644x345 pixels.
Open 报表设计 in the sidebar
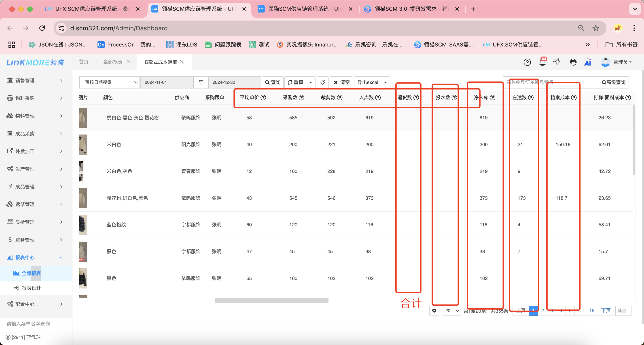pos(31,288)
